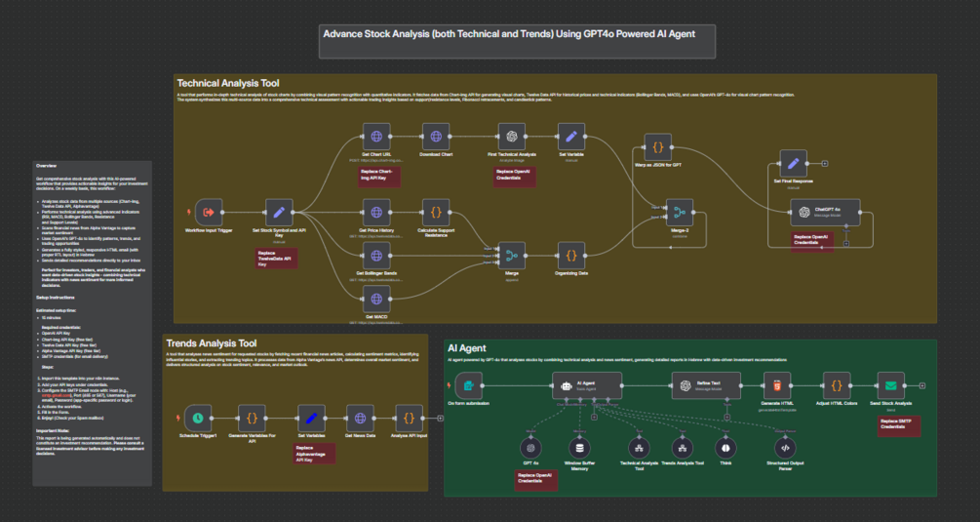Click the AI Agent green section heading

(x=466, y=348)
